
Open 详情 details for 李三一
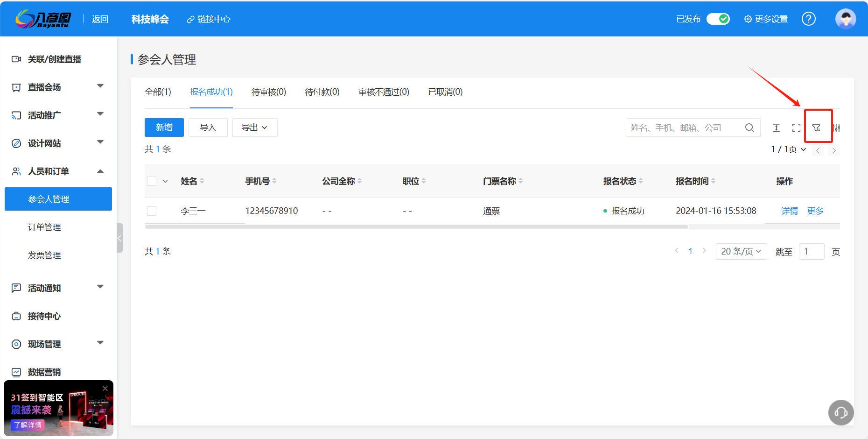click(790, 211)
